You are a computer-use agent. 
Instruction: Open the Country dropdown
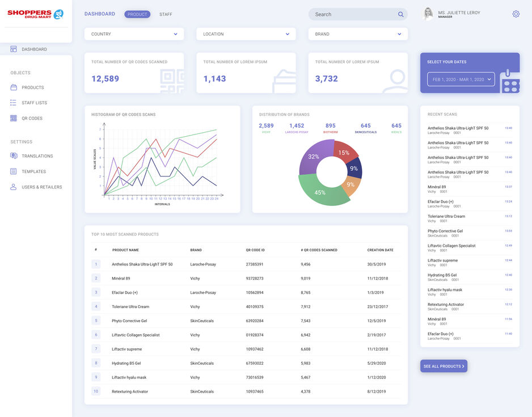click(134, 34)
